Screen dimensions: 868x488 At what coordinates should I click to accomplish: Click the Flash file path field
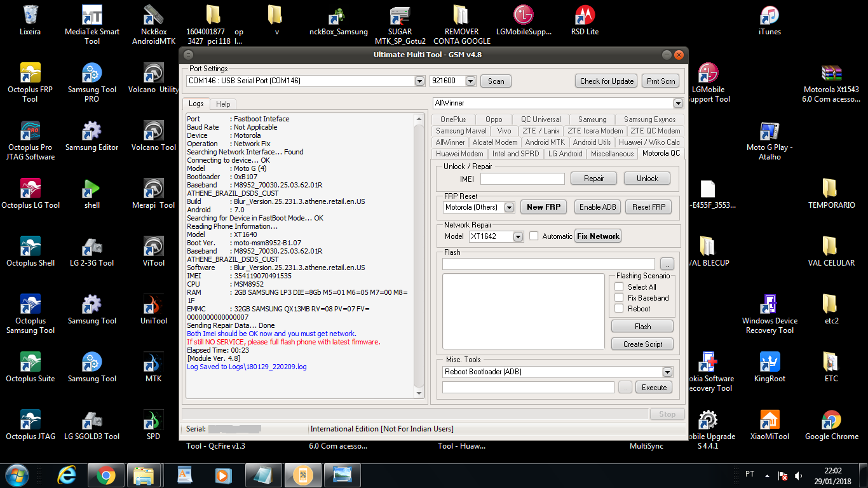coord(548,264)
